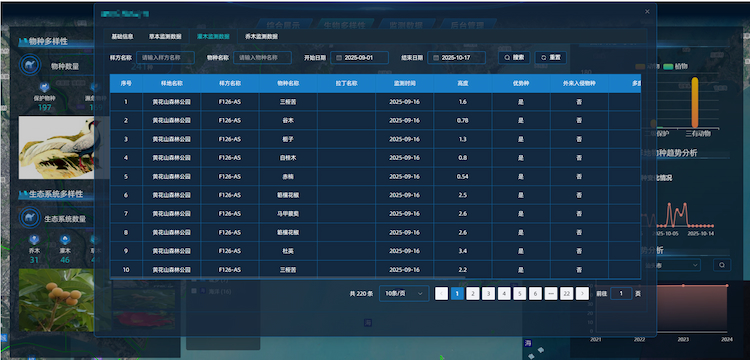
Task: Go to page 5 in pagination
Action: (x=519, y=294)
